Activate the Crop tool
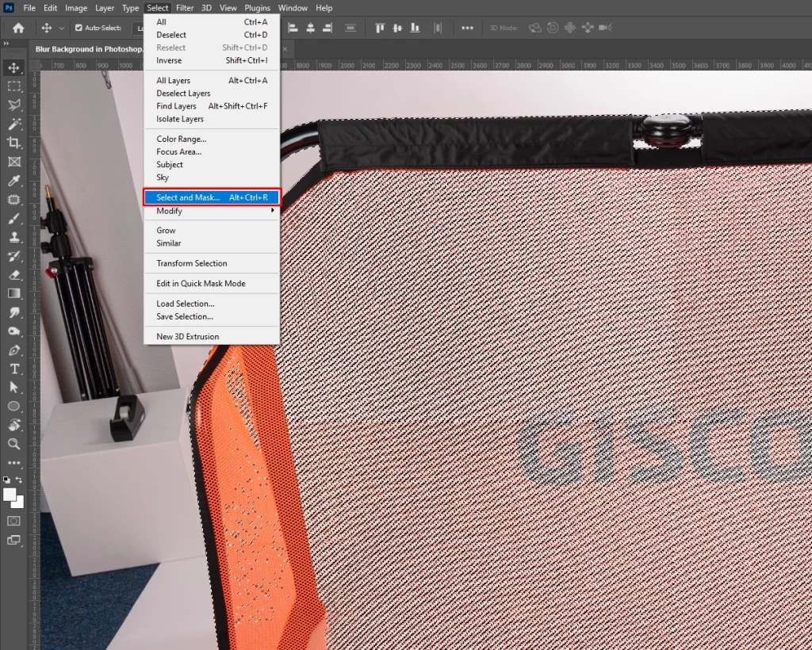 coord(14,143)
